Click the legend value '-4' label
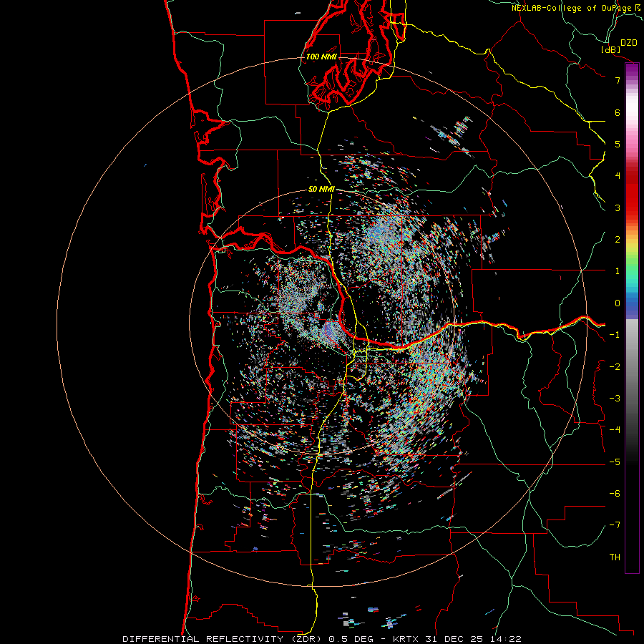Viewport: 644px width, 644px height. click(x=615, y=429)
